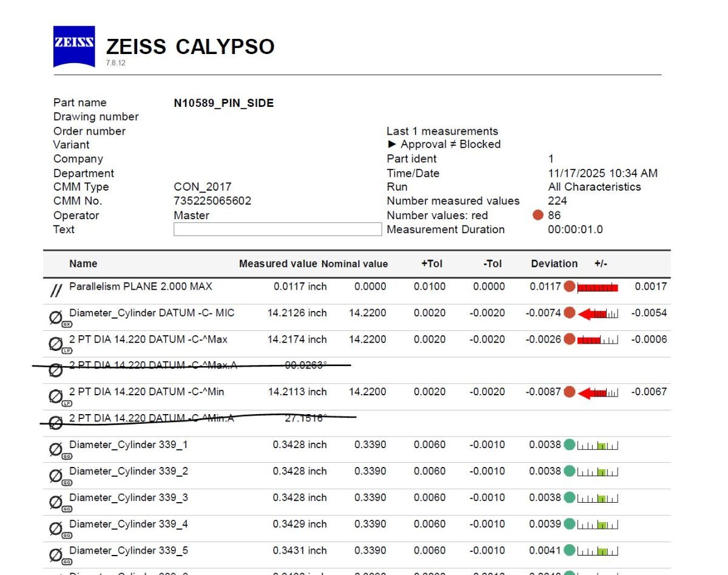Image resolution: width=728 pixels, height=575 pixels.
Task: Click the +/- column header
Action: click(x=601, y=264)
